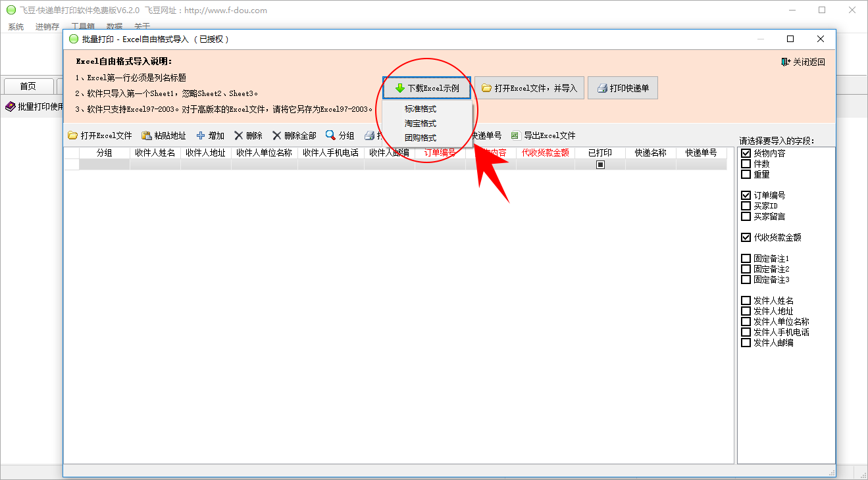Click the 快递单号 column header at the grid's right
The height and width of the screenshot is (480, 868).
point(702,153)
